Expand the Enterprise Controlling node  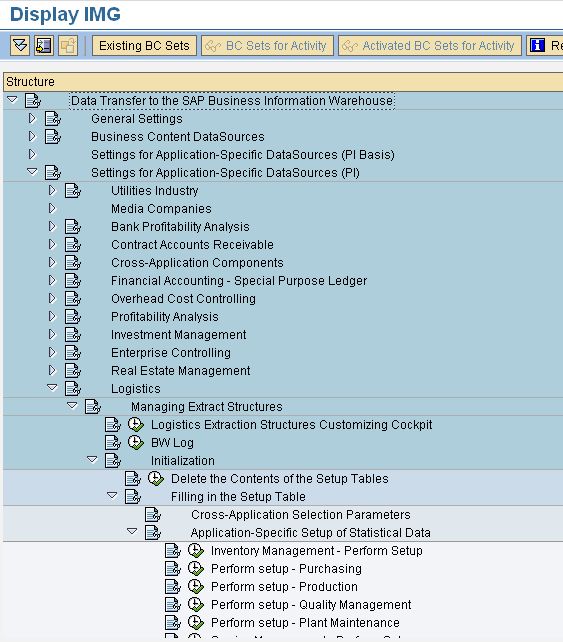[x=52, y=353]
